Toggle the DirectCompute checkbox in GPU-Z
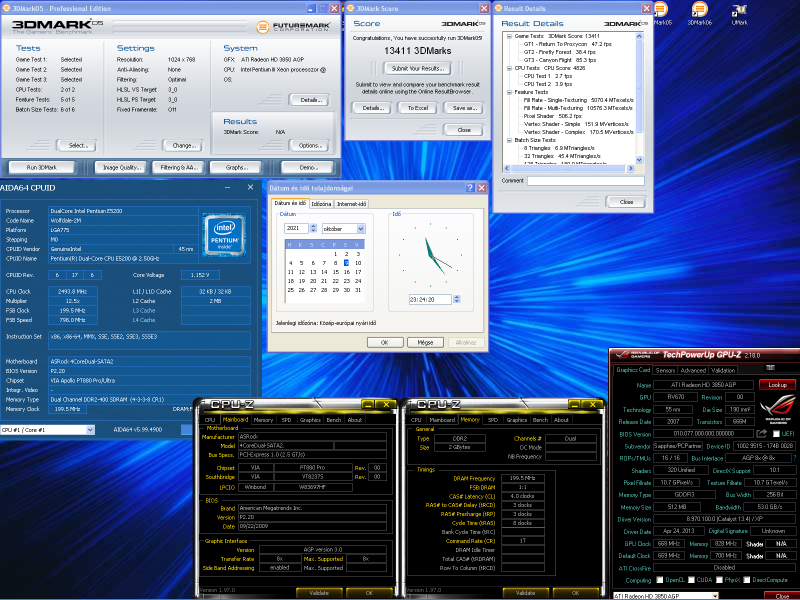 747,580
